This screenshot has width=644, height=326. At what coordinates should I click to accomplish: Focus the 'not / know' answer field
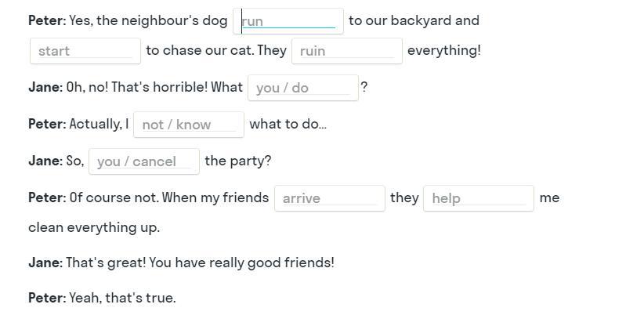189,125
